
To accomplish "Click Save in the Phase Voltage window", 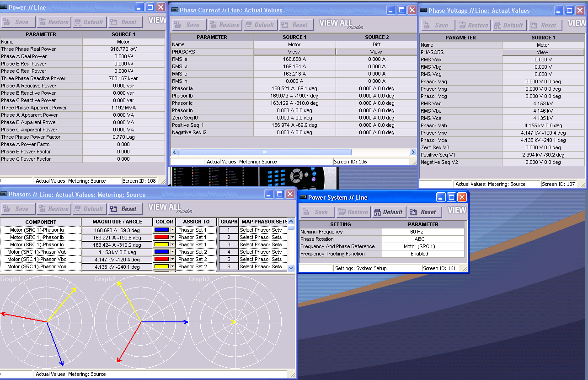I will [438, 25].
